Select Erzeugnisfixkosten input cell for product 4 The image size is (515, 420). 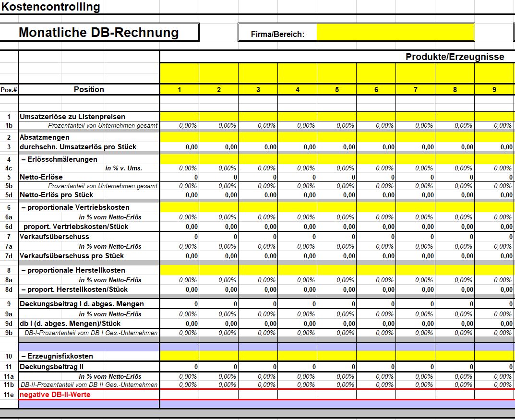(298, 356)
